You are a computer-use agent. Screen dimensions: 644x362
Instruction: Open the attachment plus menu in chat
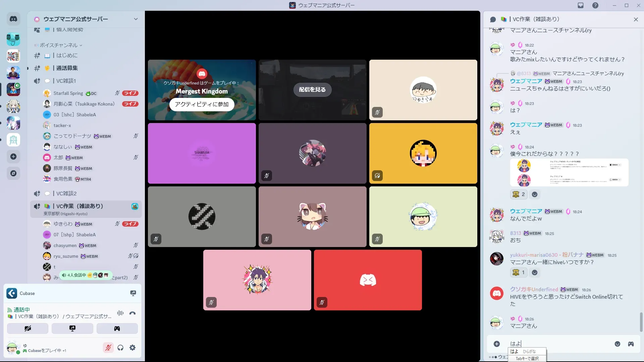(x=497, y=344)
